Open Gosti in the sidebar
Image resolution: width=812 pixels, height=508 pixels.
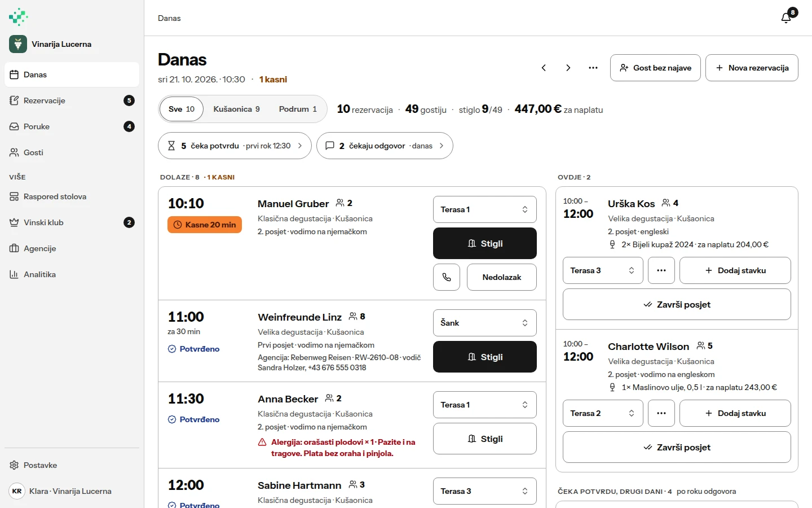coord(72,152)
